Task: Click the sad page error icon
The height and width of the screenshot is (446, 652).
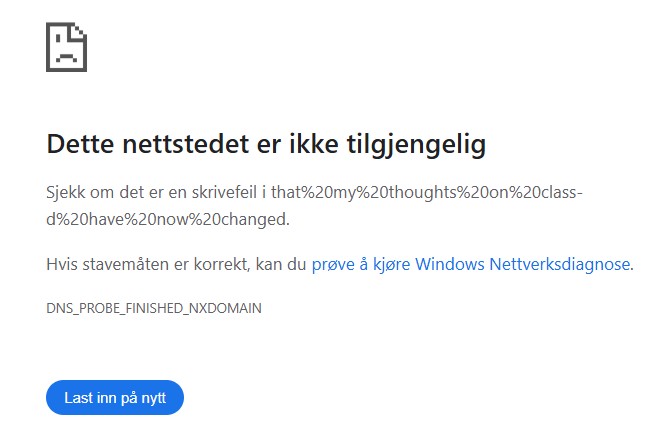Action: pos(67,47)
